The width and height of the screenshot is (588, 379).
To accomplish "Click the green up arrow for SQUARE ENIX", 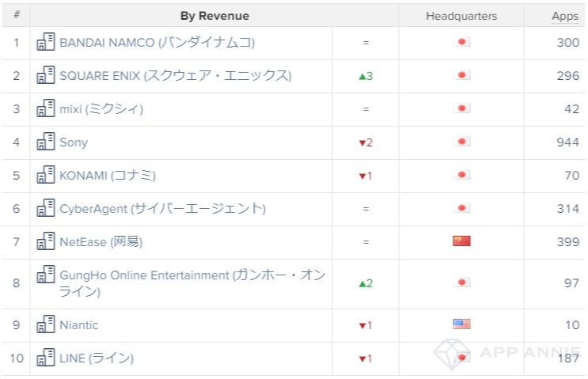I will [x=366, y=76].
